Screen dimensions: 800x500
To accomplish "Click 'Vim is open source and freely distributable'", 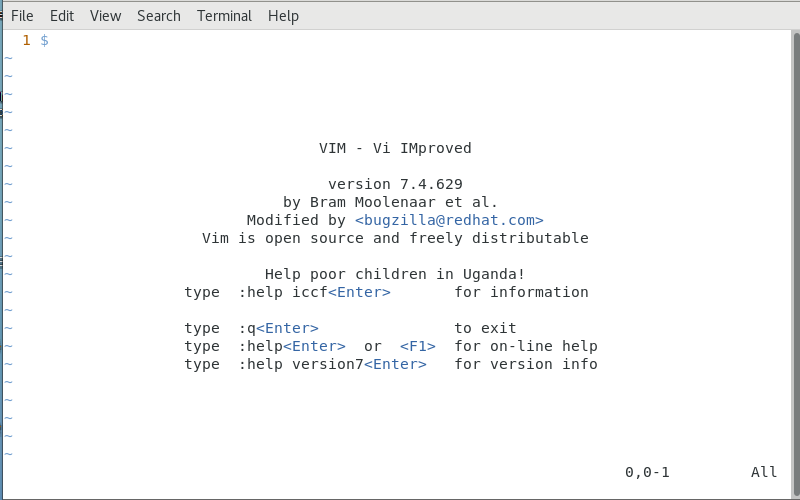I will coord(395,238).
